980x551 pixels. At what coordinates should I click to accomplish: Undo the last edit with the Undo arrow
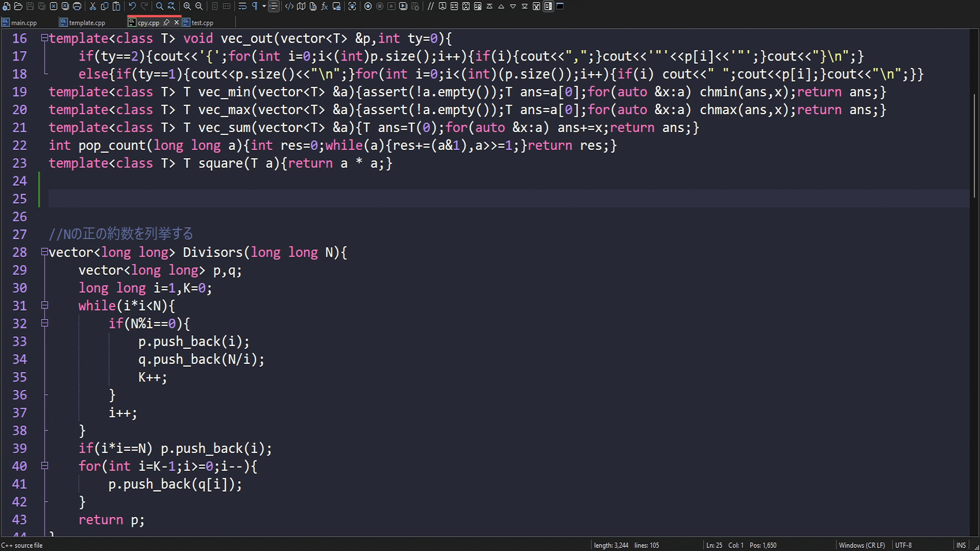coord(132,7)
